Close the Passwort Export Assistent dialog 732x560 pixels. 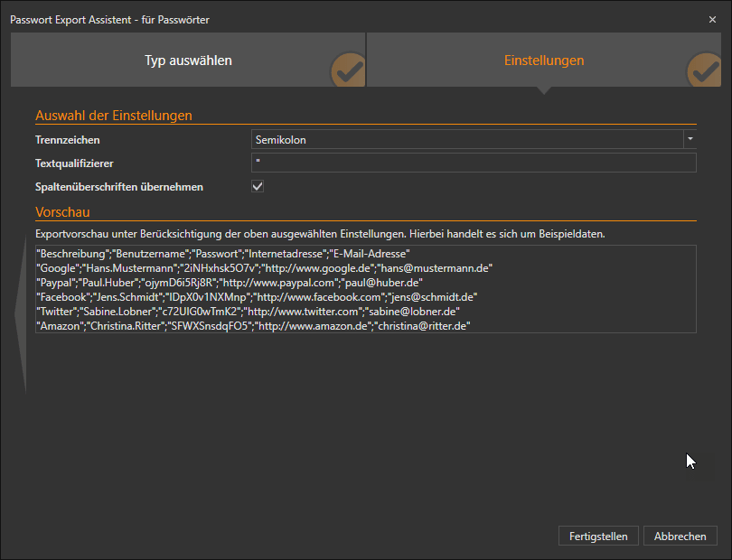pyautogui.click(x=713, y=19)
